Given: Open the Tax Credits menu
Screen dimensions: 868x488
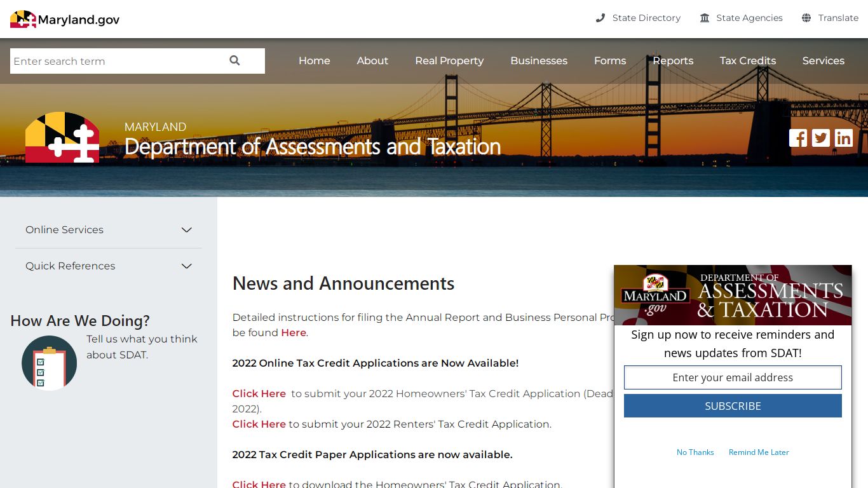Looking at the screenshot, I should pos(748,61).
